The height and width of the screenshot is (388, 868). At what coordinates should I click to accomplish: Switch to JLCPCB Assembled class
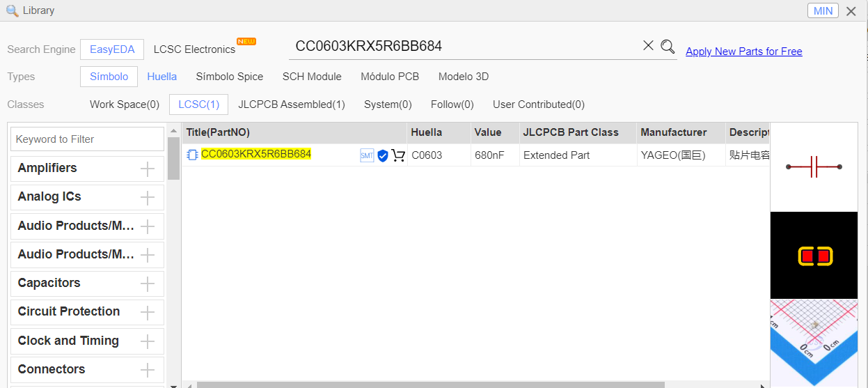[291, 104]
